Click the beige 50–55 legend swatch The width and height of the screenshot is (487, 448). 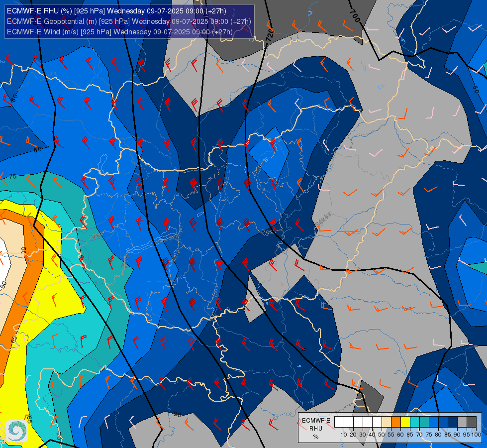387,422
